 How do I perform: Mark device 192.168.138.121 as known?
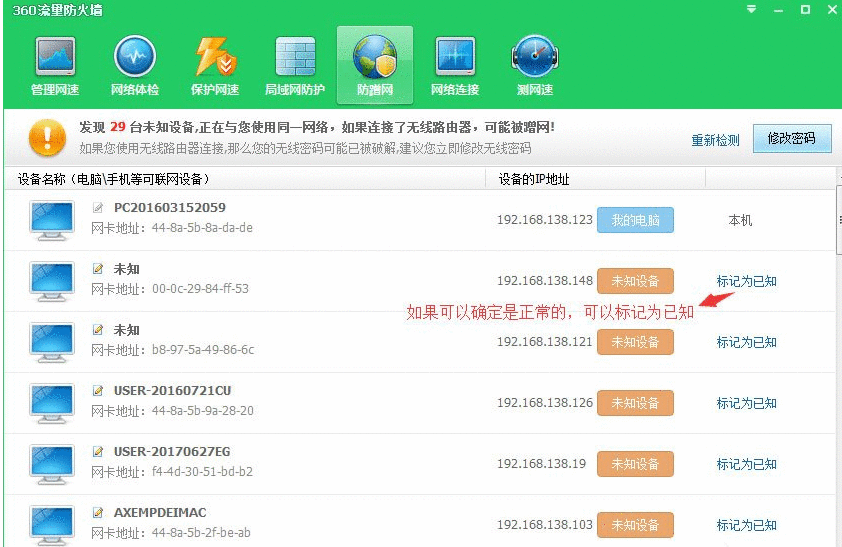[x=746, y=342]
